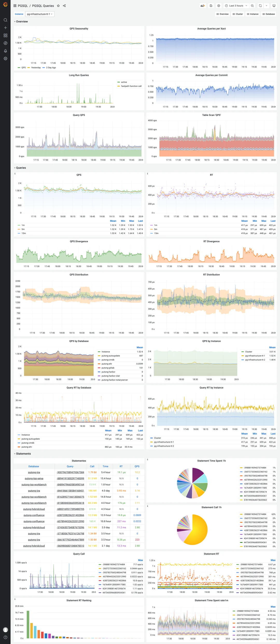This screenshot has height=644, width=280.
Task: Click the Create plus icon in sidebar
Action: [x=5, y=28]
